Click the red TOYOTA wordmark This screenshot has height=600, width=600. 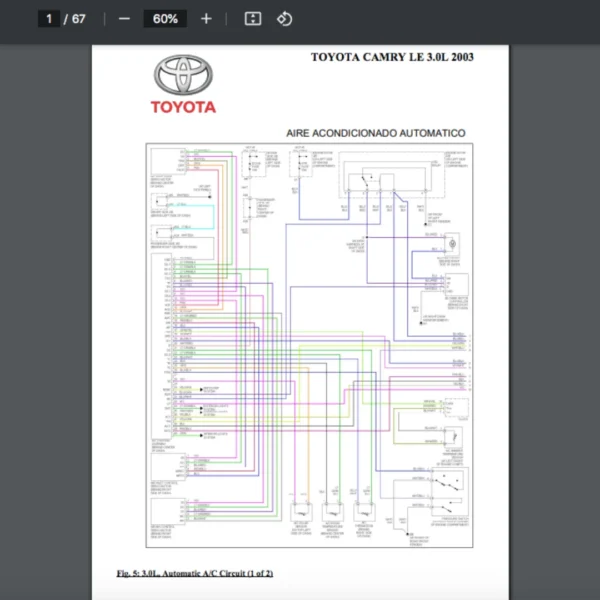183,107
